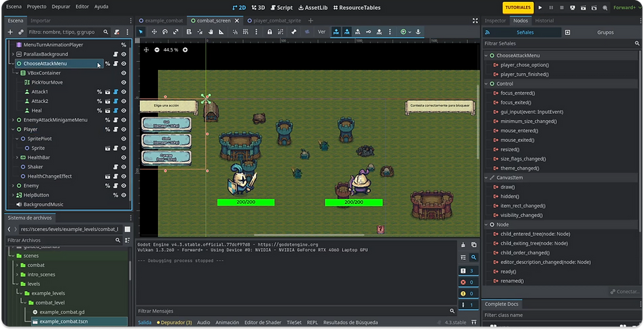Image resolution: width=644 pixels, height=330 pixels.
Task: Show the Grupos panel
Action: 606,32
